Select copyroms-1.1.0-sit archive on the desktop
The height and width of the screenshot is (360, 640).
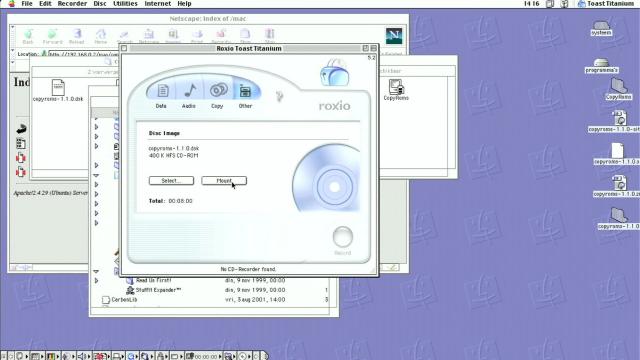coord(619,122)
